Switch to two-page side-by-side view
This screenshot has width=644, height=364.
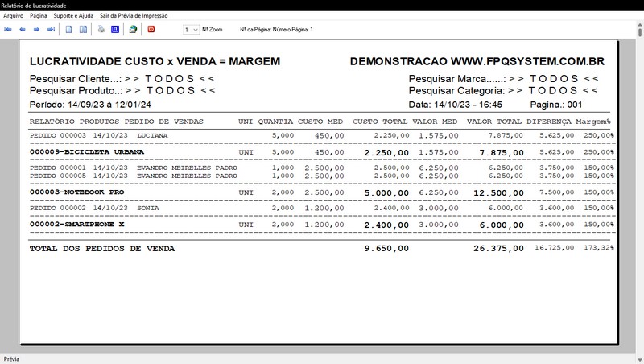click(x=83, y=29)
